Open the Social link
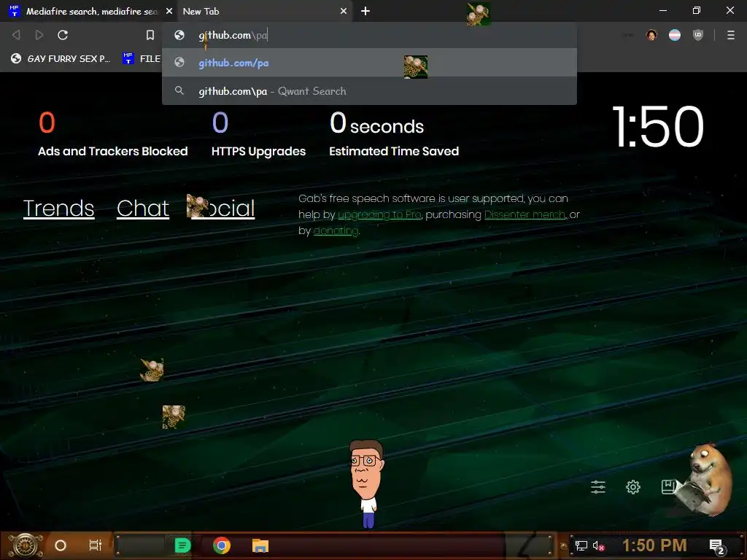This screenshot has width=747, height=560. 221,208
